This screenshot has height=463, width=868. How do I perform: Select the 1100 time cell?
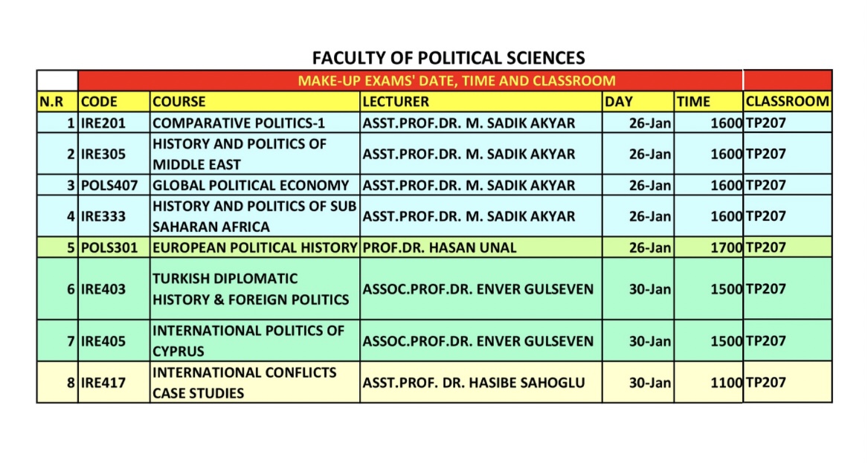pyautogui.click(x=709, y=382)
